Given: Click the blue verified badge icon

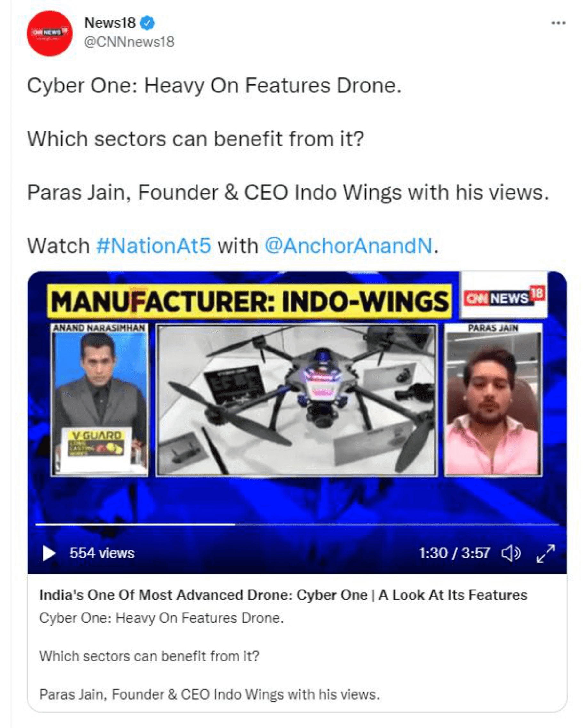Looking at the screenshot, I should [x=147, y=23].
